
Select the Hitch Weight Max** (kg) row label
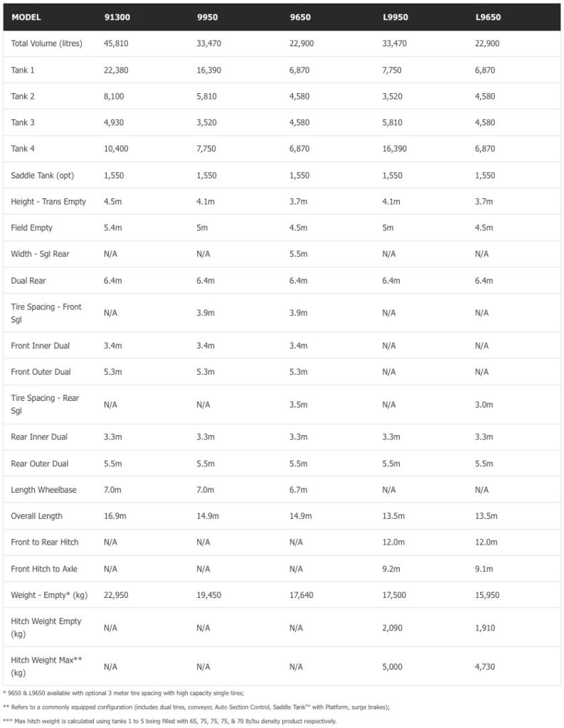tap(47, 666)
